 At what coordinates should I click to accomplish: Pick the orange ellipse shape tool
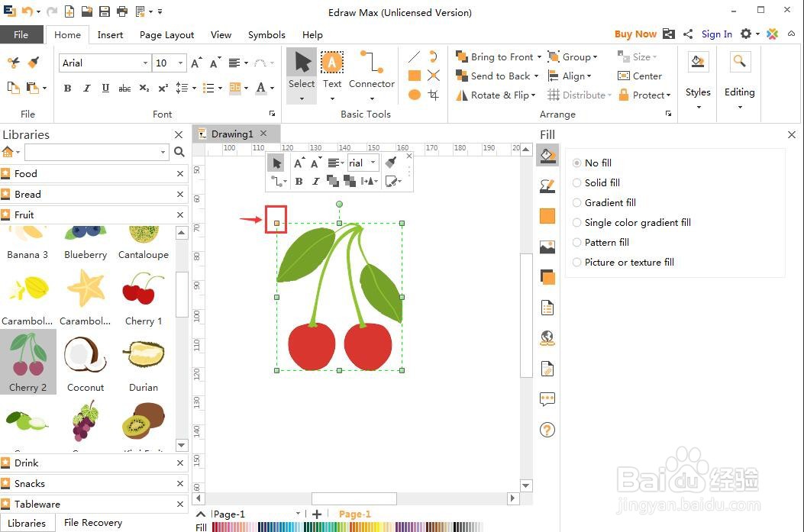click(415, 95)
